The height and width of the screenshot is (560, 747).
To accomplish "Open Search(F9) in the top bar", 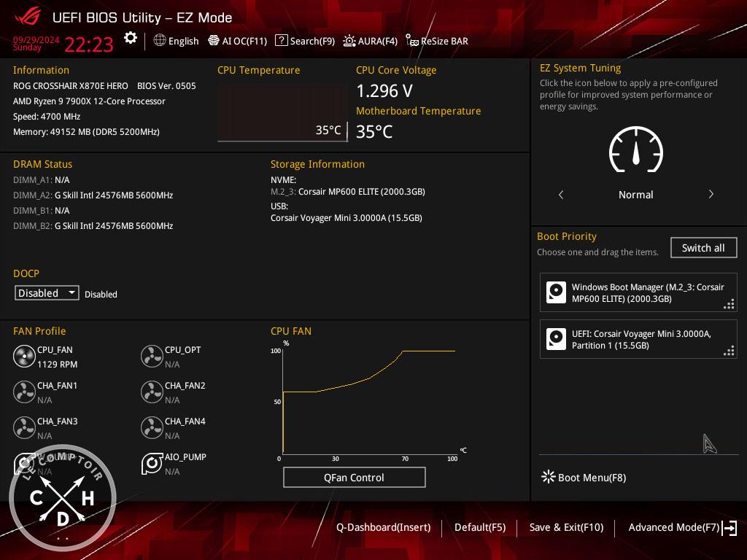I will (x=305, y=42).
